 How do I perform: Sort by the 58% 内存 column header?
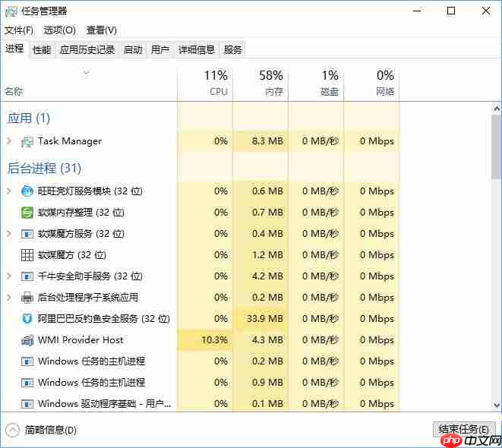260,83
